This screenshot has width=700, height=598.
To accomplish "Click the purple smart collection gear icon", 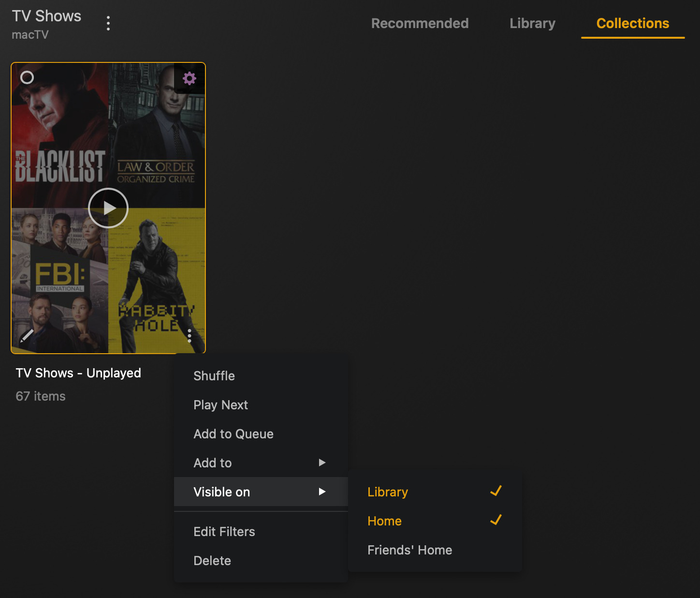I will (x=190, y=78).
